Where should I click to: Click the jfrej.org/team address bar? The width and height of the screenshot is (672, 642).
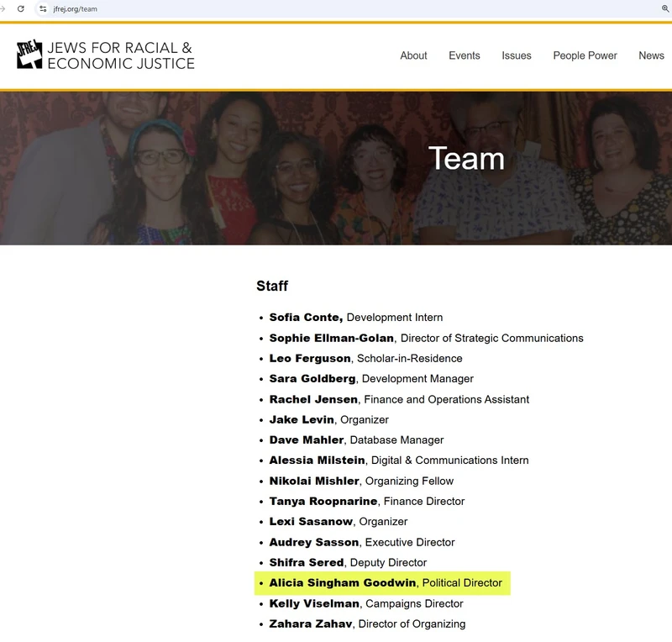click(x=81, y=8)
